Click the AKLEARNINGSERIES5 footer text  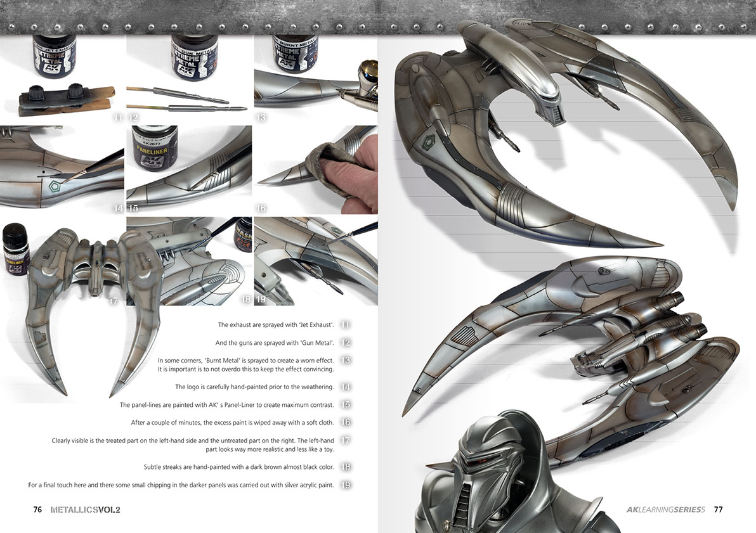[x=665, y=510]
